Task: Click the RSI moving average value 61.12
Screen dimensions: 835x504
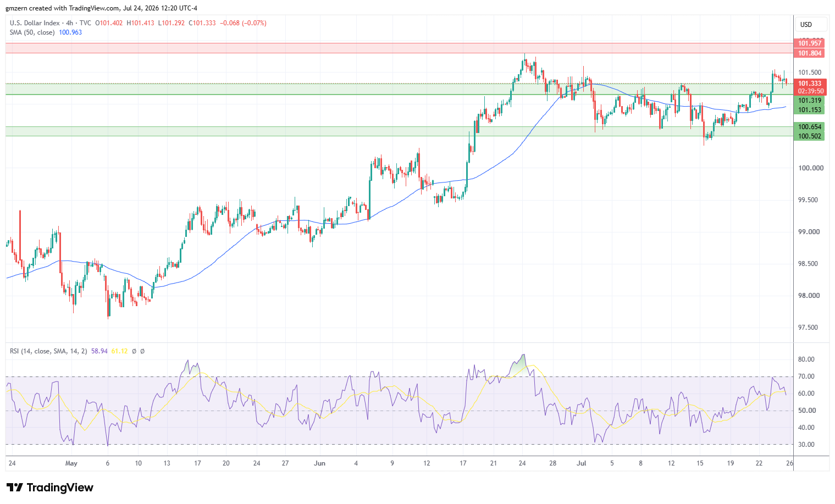Action: tap(119, 351)
